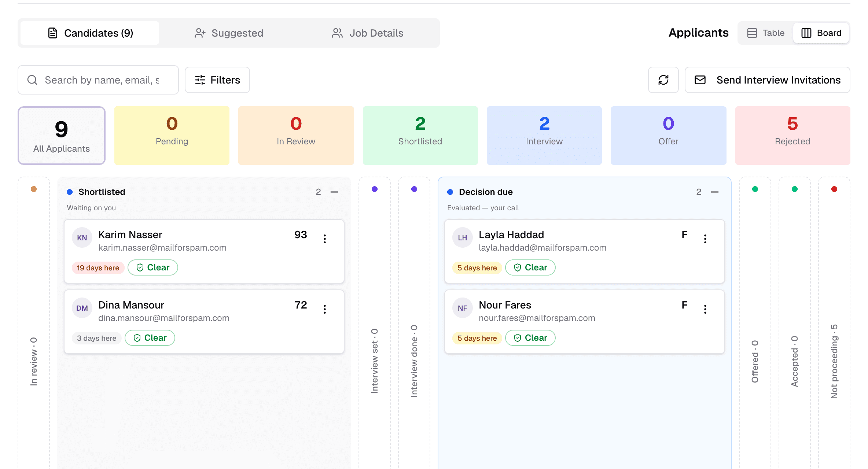Filter by the Pending stat card

tap(172, 136)
